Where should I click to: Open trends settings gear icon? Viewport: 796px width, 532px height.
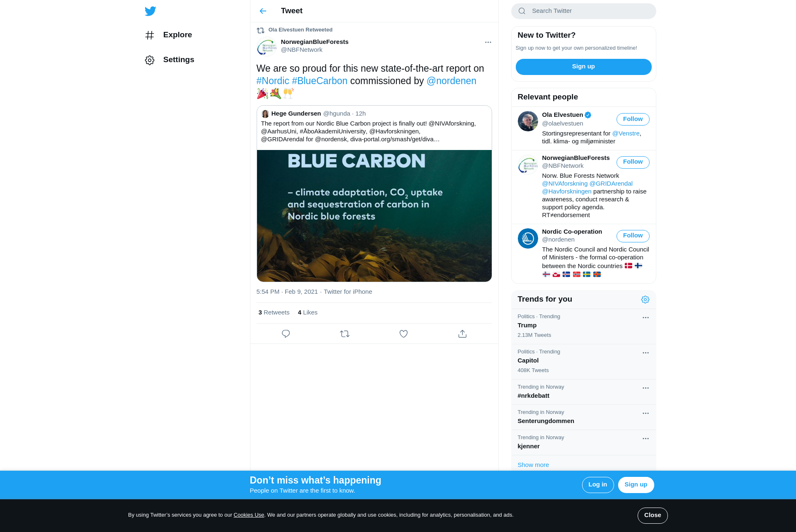645,300
